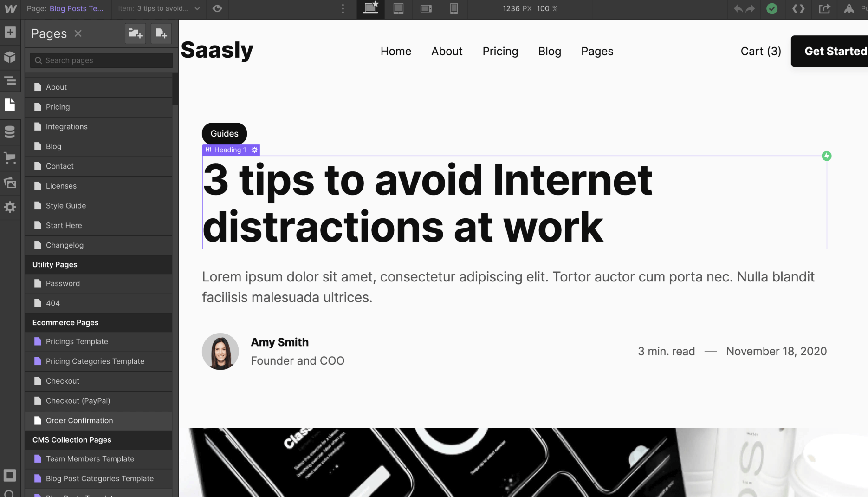
Task: Toggle preview mode with the eye icon
Action: (217, 8)
